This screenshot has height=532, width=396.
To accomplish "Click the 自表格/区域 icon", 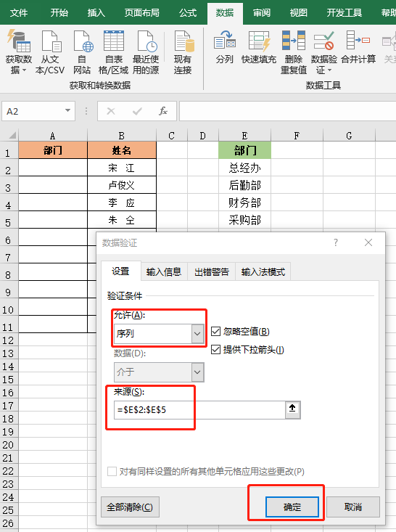I will coord(114,52).
